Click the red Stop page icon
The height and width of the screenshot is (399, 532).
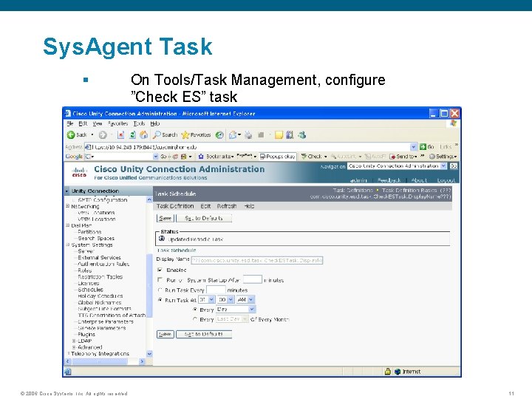tap(120, 135)
